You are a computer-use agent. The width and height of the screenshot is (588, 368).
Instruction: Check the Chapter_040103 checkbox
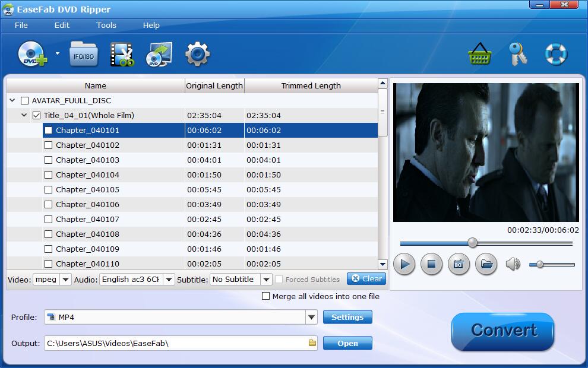48,160
